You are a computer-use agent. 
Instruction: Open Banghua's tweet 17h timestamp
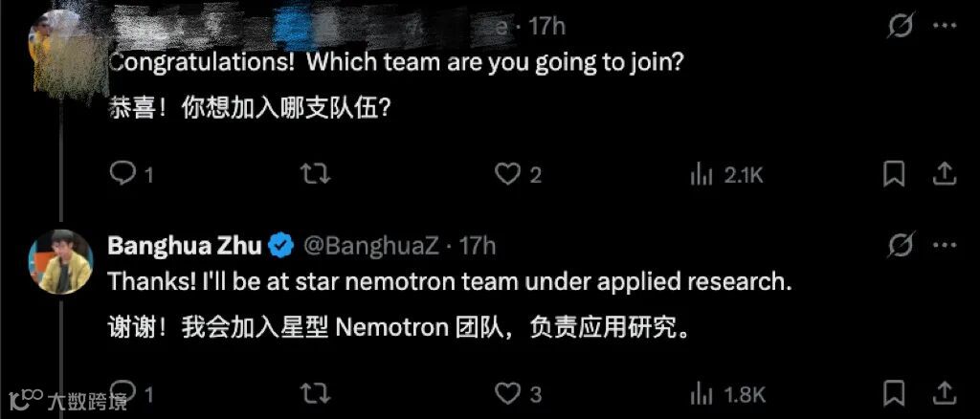(x=478, y=246)
